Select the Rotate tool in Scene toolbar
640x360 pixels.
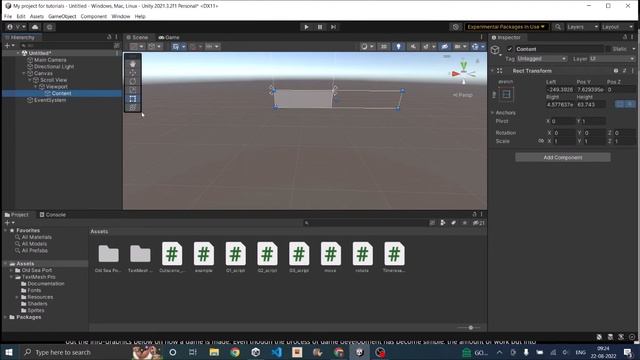(x=133, y=81)
